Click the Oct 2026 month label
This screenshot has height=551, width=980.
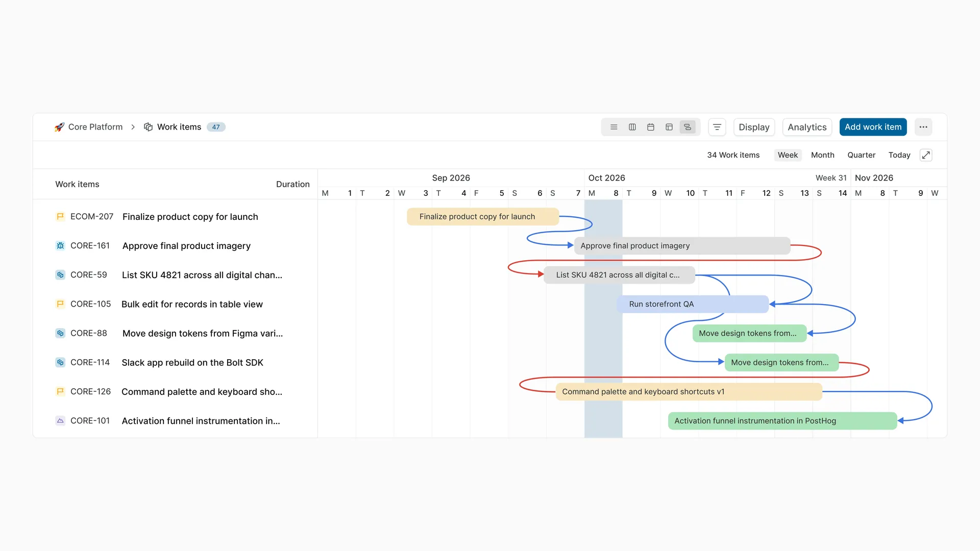(606, 178)
